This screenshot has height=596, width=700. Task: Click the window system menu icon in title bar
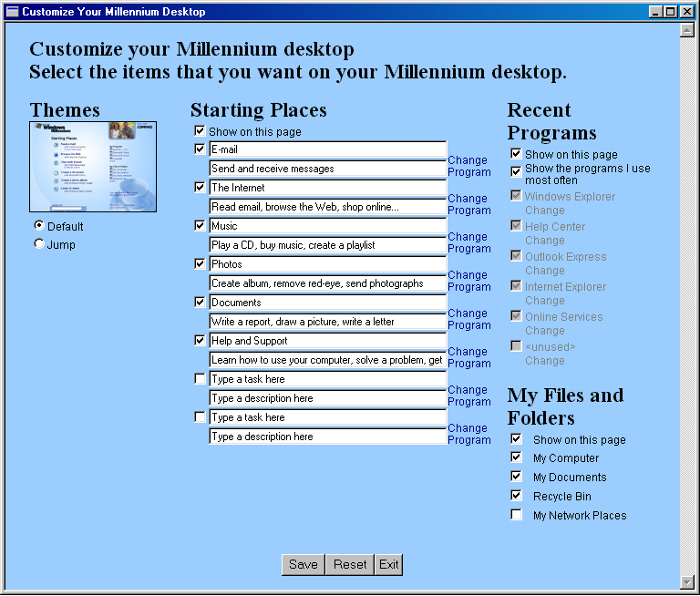[x=13, y=11]
